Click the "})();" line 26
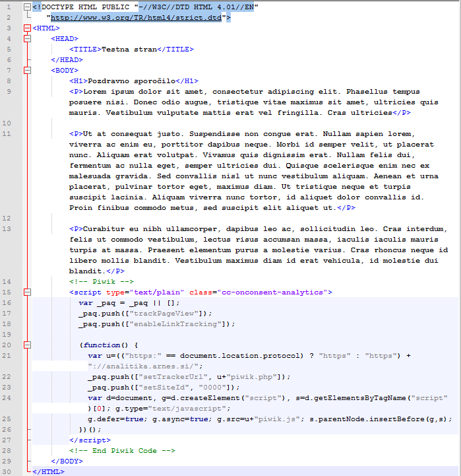 90,430
